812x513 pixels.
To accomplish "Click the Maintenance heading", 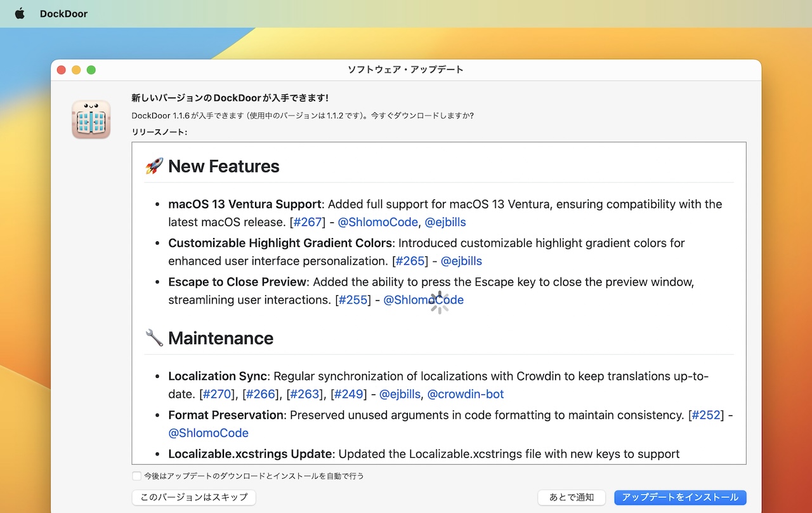I will 221,338.
